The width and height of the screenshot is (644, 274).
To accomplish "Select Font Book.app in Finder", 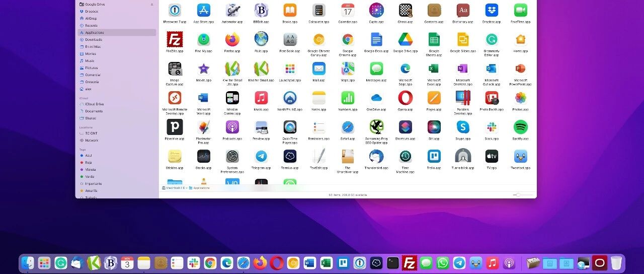I will pos(290,39).
